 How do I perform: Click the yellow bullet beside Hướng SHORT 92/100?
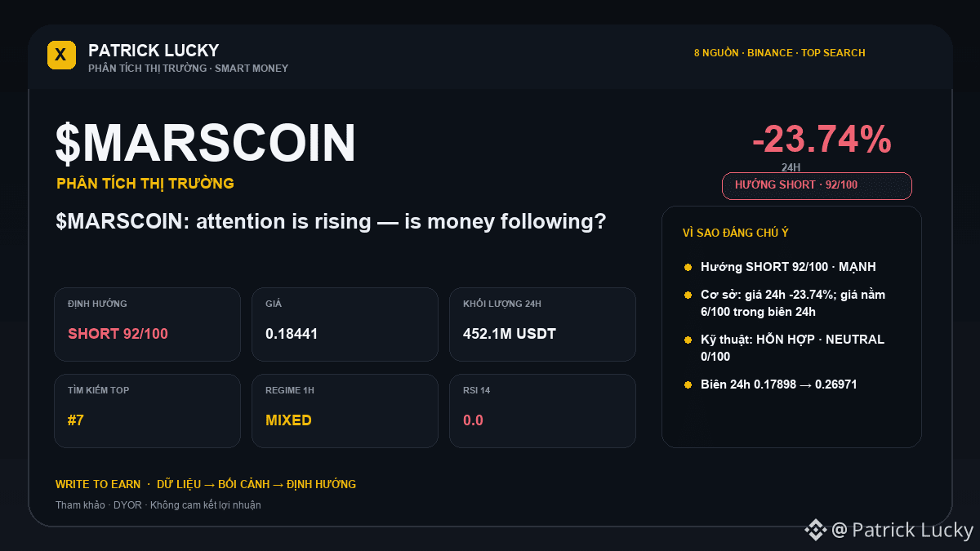[688, 267]
